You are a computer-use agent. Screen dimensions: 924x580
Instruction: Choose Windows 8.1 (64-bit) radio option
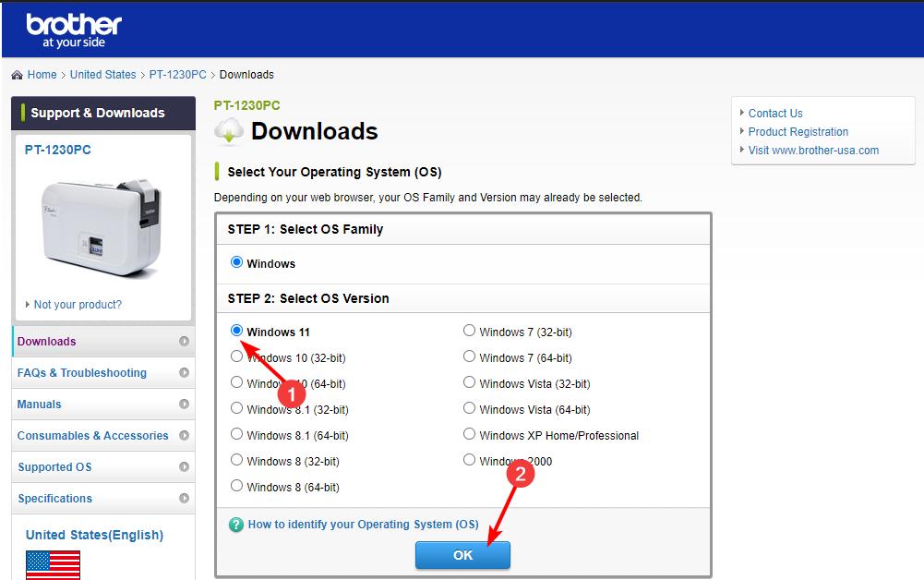click(x=237, y=434)
